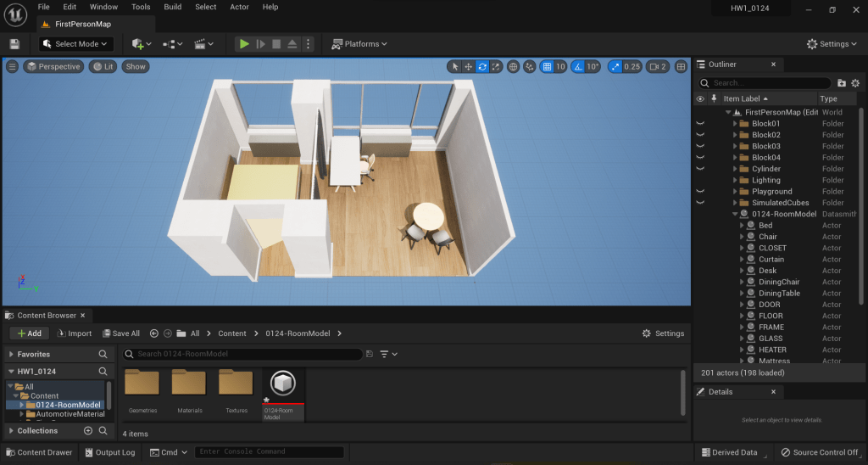Choose the scale gizmo tool
This screenshot has height=465, width=868.
(x=496, y=66)
